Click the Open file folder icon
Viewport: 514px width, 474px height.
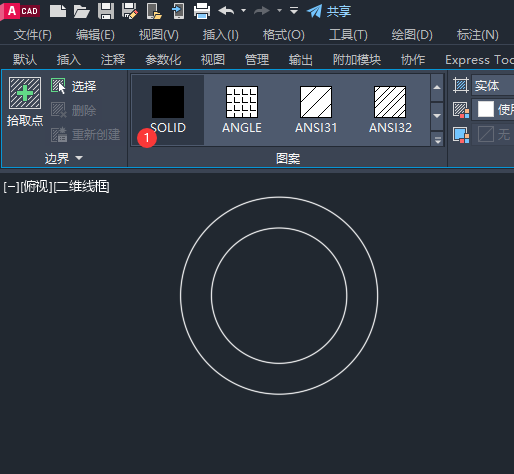tap(82, 11)
